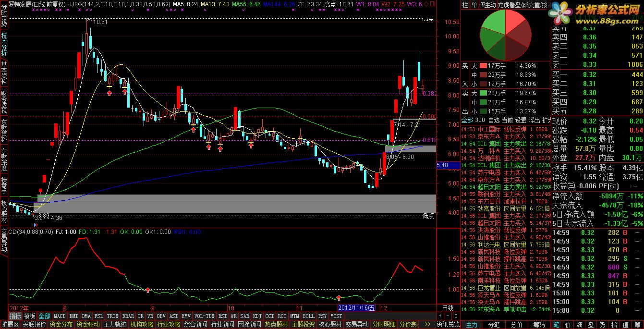This screenshot has width=644, height=329.
Task: Open the 关联报价 tab
Action: pyautogui.click(x=34, y=325)
